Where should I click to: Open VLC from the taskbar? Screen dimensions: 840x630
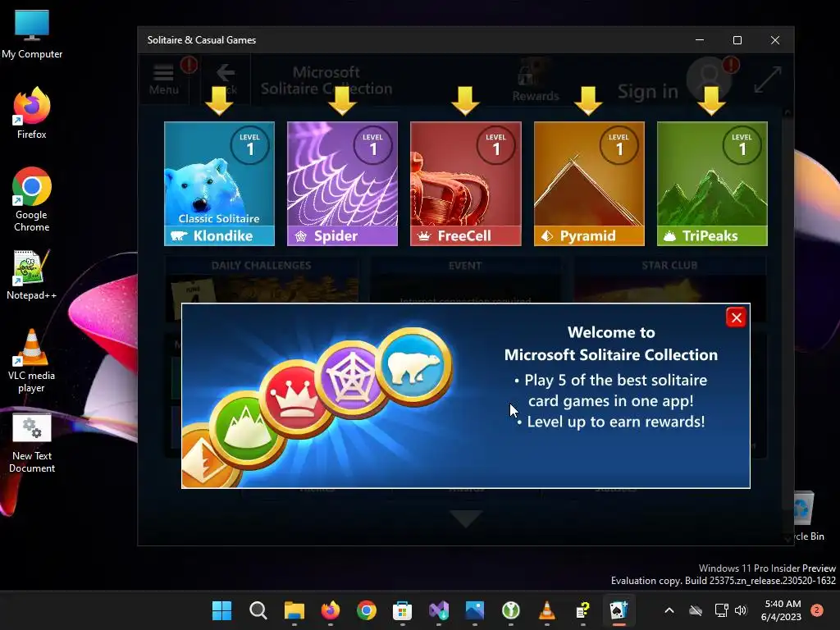tap(547, 610)
